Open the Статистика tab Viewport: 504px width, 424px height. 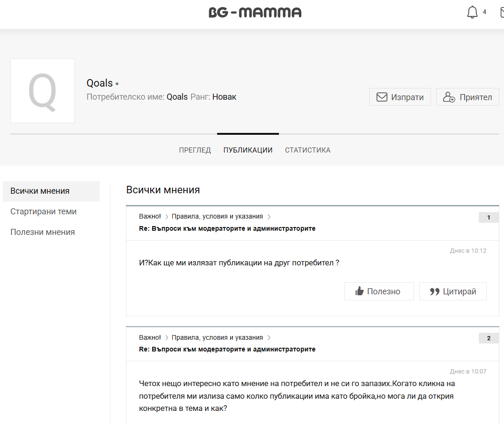(307, 150)
